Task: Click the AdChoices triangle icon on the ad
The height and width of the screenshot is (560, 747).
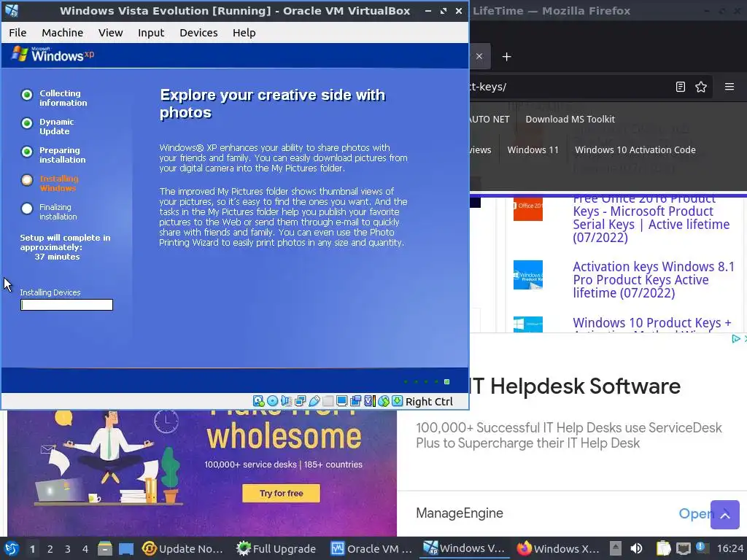Action: coord(735,338)
